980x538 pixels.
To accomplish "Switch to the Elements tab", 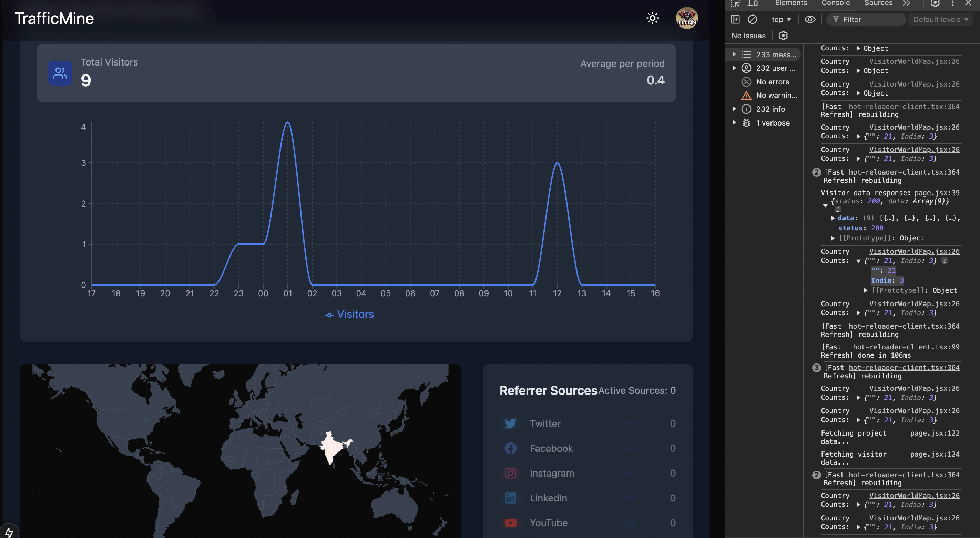I will pos(790,3).
